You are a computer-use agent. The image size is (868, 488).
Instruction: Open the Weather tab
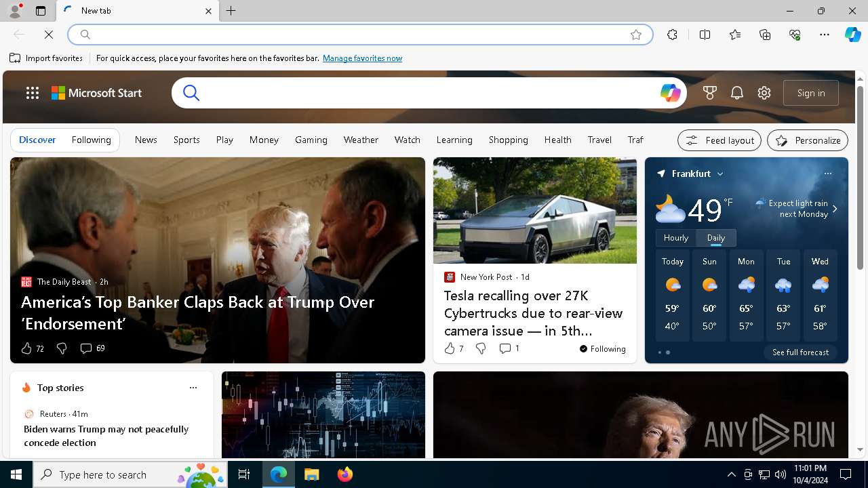coord(361,140)
